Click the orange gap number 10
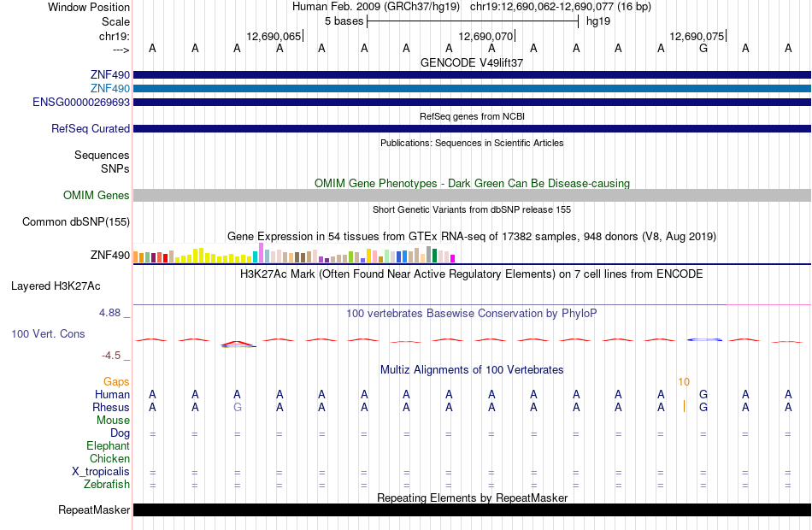The image size is (812, 530). click(x=684, y=382)
